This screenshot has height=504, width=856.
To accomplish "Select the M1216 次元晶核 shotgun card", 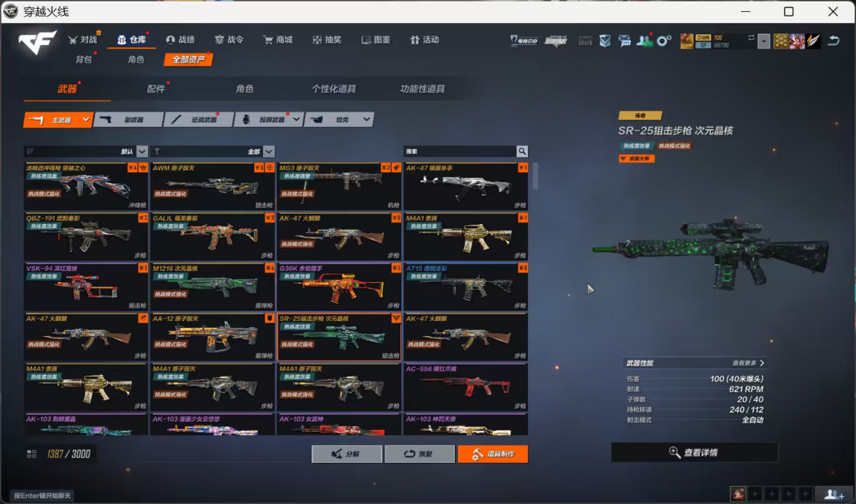I will click(212, 287).
